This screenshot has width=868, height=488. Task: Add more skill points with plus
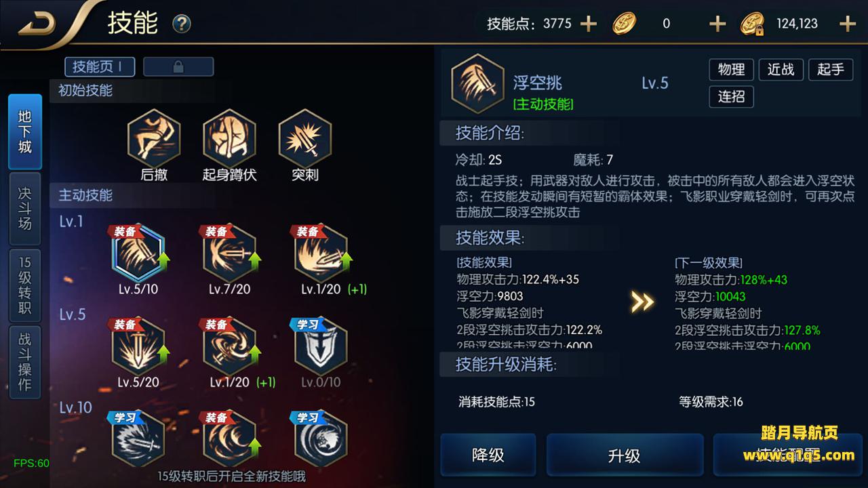(588, 24)
